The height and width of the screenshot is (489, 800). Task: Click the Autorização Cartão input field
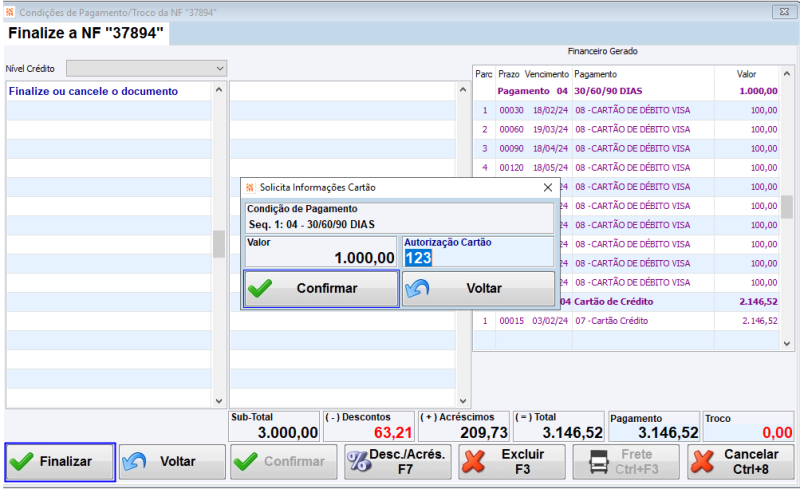point(478,258)
